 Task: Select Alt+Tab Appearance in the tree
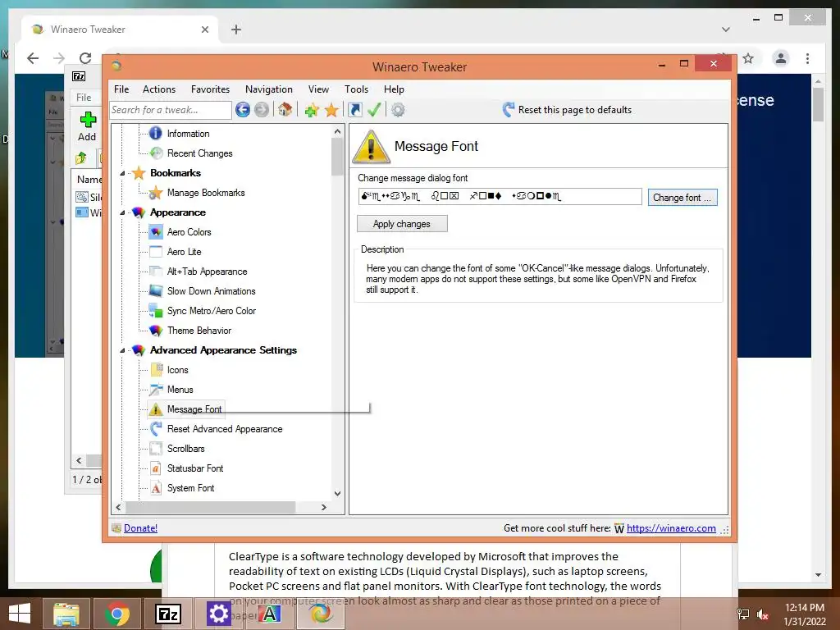tap(207, 272)
